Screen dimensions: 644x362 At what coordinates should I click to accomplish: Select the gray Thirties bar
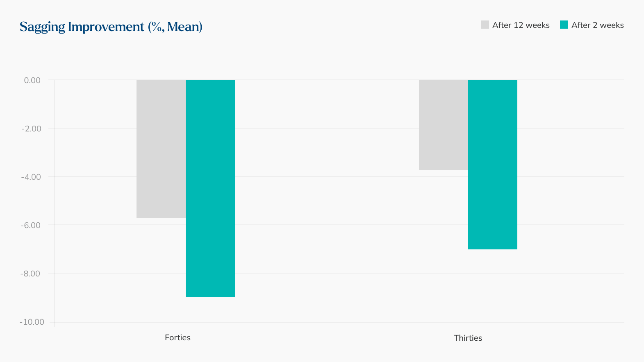444,124
